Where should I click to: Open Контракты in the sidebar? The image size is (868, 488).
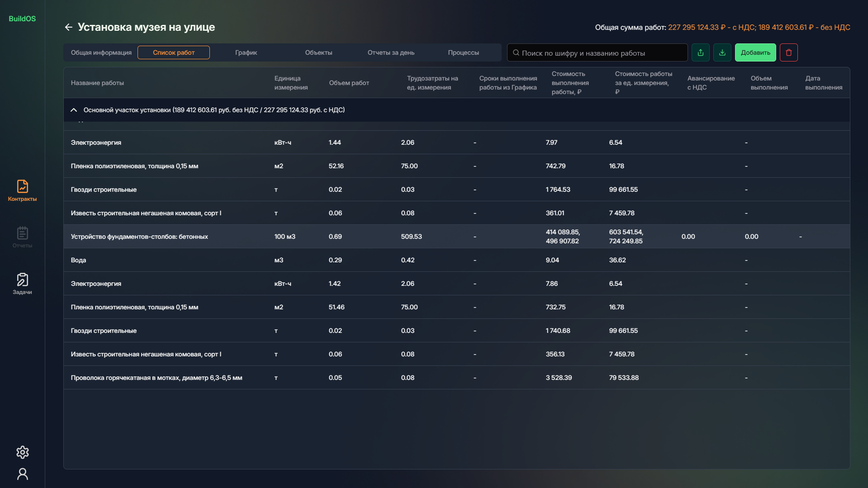[22, 190]
